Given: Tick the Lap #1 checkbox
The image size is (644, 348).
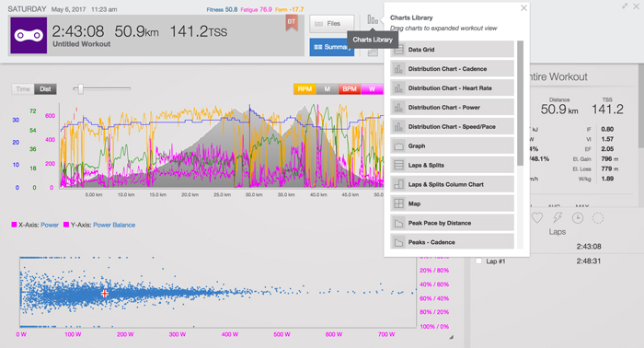Looking at the screenshot, I should click(478, 261).
